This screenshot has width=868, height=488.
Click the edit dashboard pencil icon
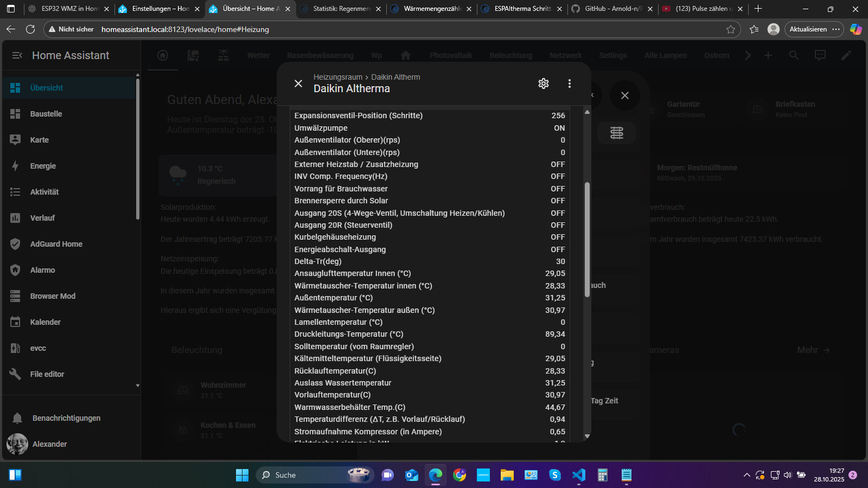[846, 55]
